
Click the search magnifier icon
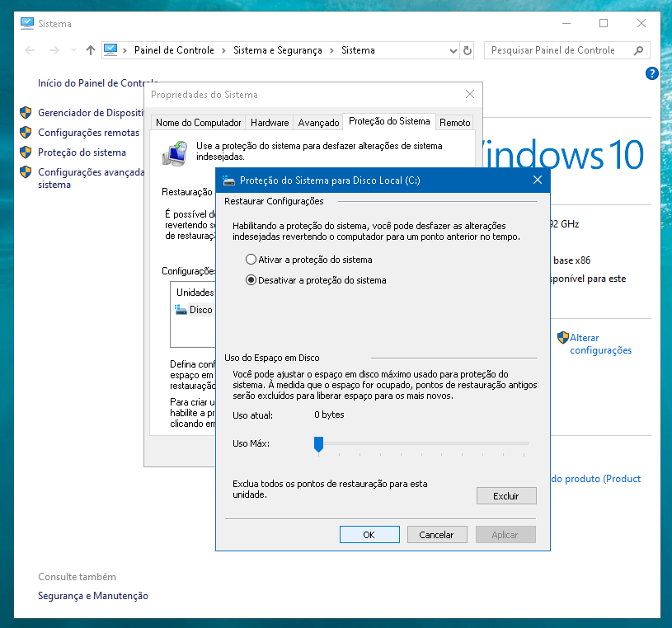click(638, 50)
